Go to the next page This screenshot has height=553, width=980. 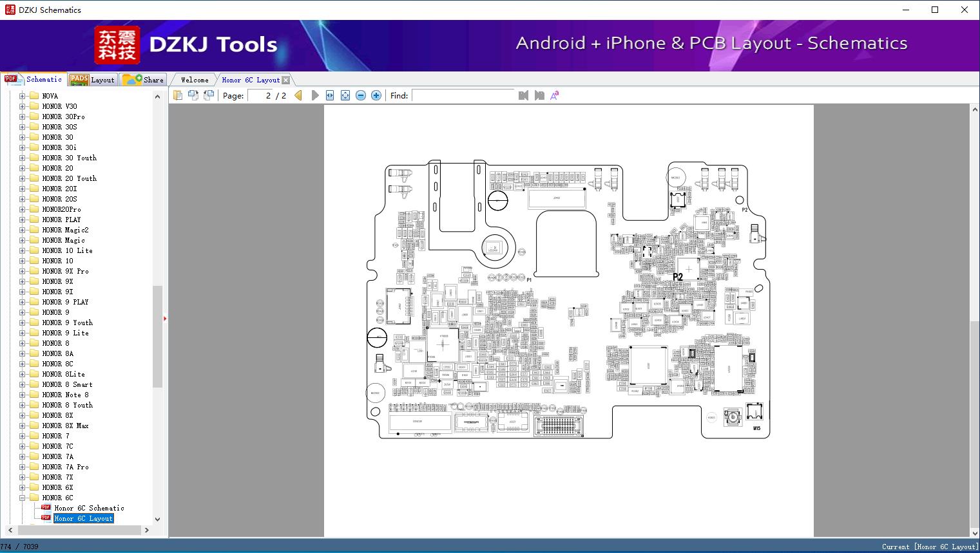pyautogui.click(x=314, y=95)
